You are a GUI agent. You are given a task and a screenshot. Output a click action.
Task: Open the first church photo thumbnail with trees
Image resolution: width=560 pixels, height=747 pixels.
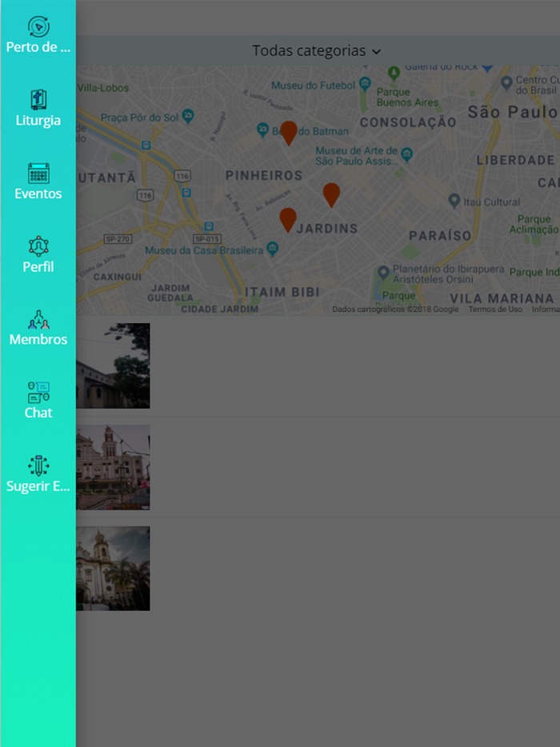pyautogui.click(x=113, y=366)
